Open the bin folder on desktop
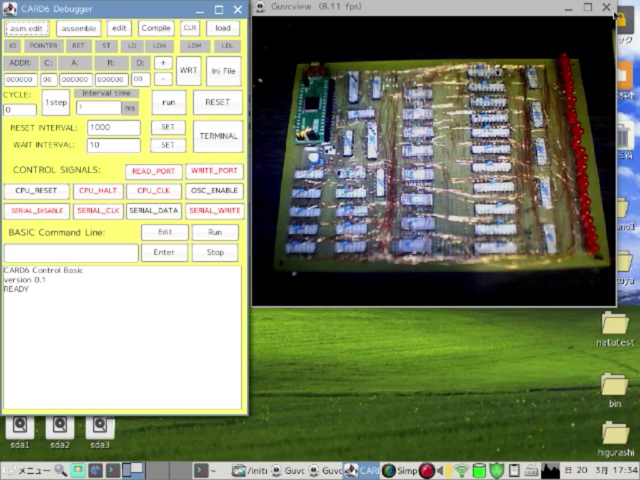640x480 pixels. tap(615, 390)
